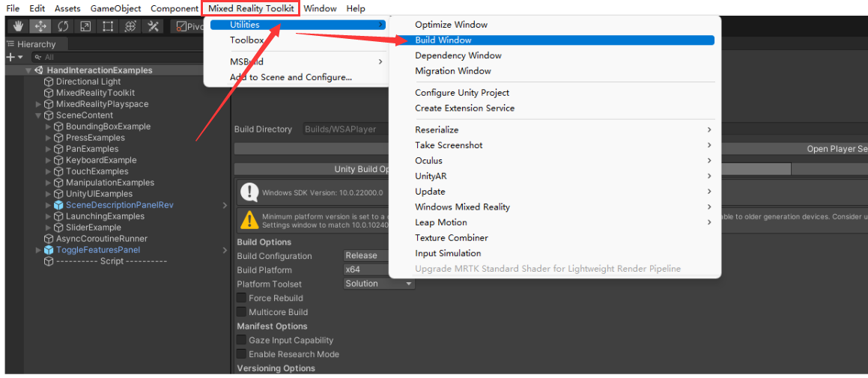The width and height of the screenshot is (868, 378).
Task: Enable the Enable Research Mode checkbox
Action: [x=241, y=353]
